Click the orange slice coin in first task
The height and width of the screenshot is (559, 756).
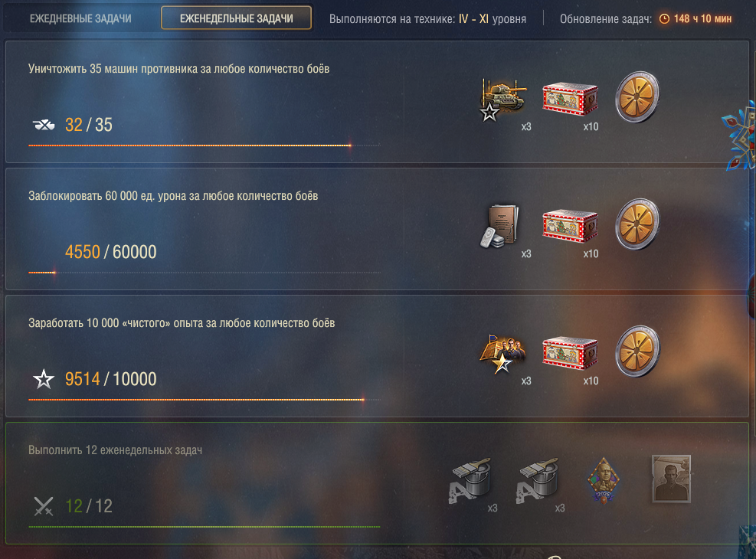click(x=637, y=96)
